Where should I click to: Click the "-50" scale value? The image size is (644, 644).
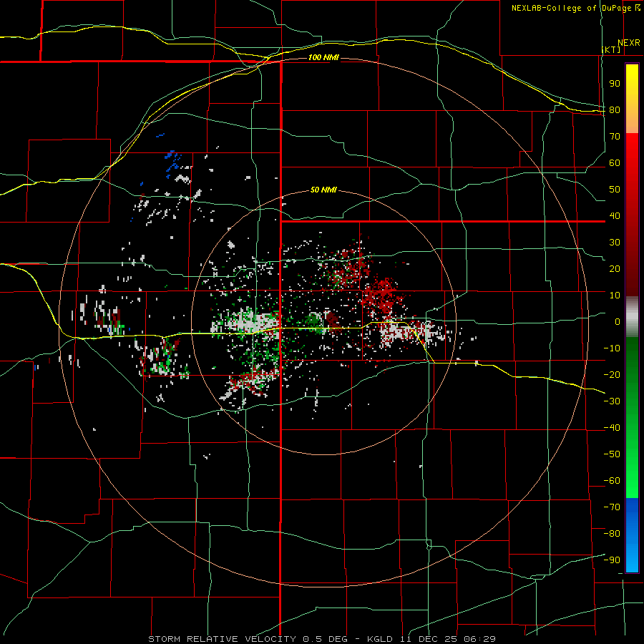click(612, 454)
